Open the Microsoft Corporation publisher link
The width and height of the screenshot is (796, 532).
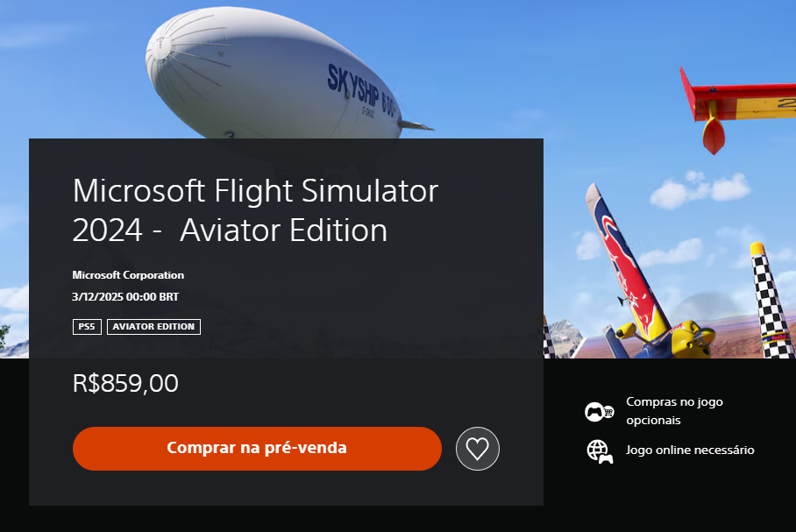pos(128,275)
